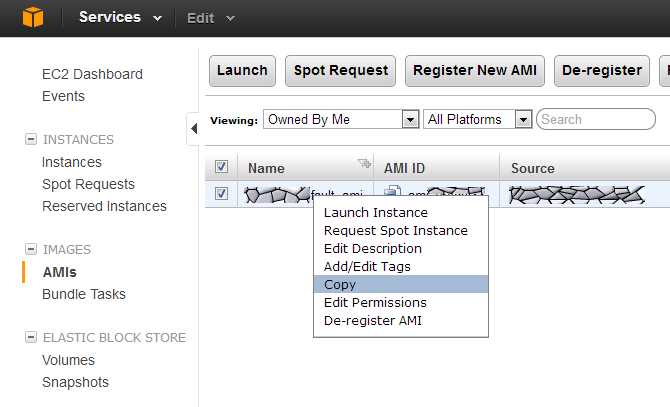Click the orange AWS cube logo
Viewport: 670px width, 407px height.
[x=33, y=18]
